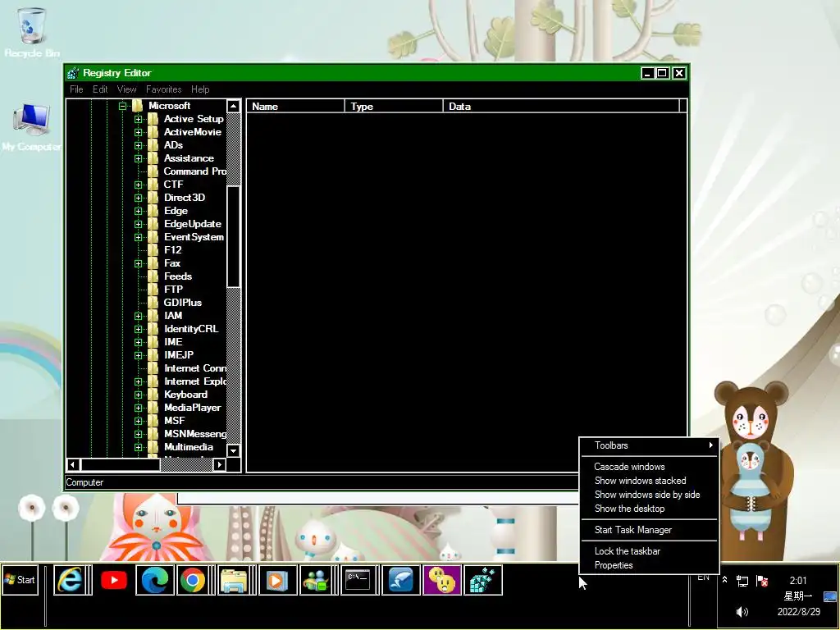Open the Recycle Bin desktop icon
The image size is (840, 630).
click(x=32, y=32)
